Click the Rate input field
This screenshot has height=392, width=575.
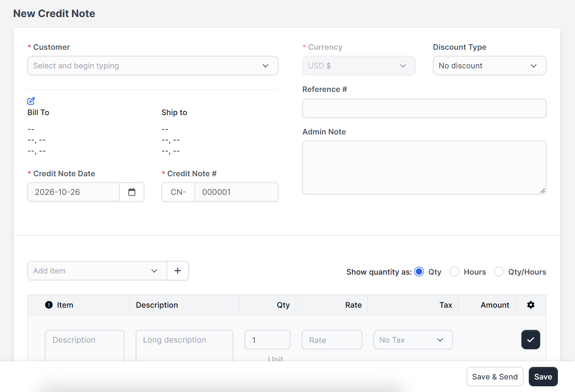click(332, 340)
